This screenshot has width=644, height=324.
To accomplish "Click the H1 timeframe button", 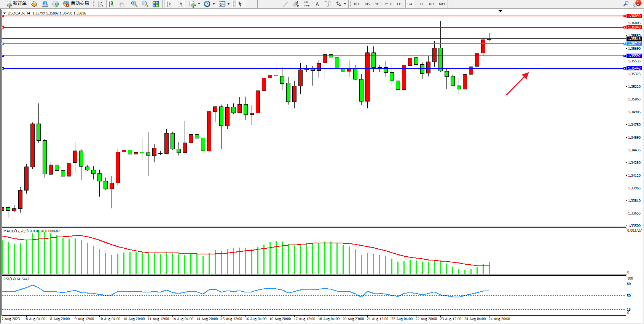I will click(x=399, y=4).
